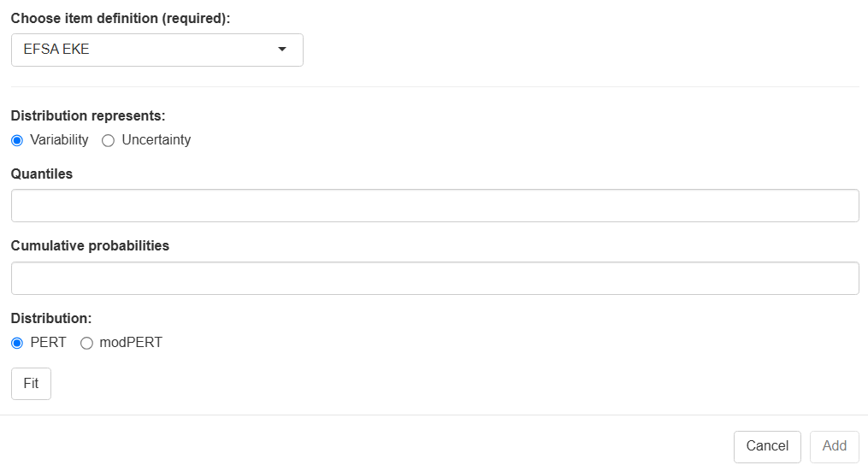Click the Cumulative probabilities label

[90, 246]
